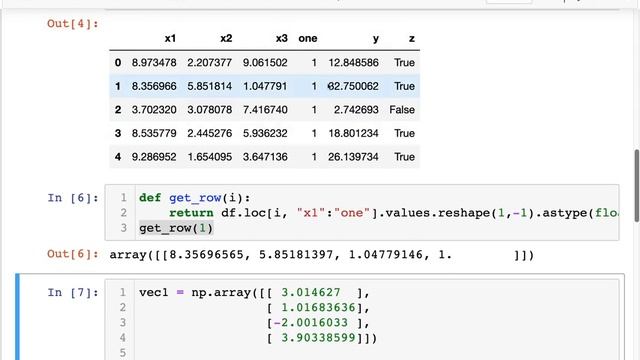Select cell value 18.801234
Viewport: 640px width, 360px height.
353,133
